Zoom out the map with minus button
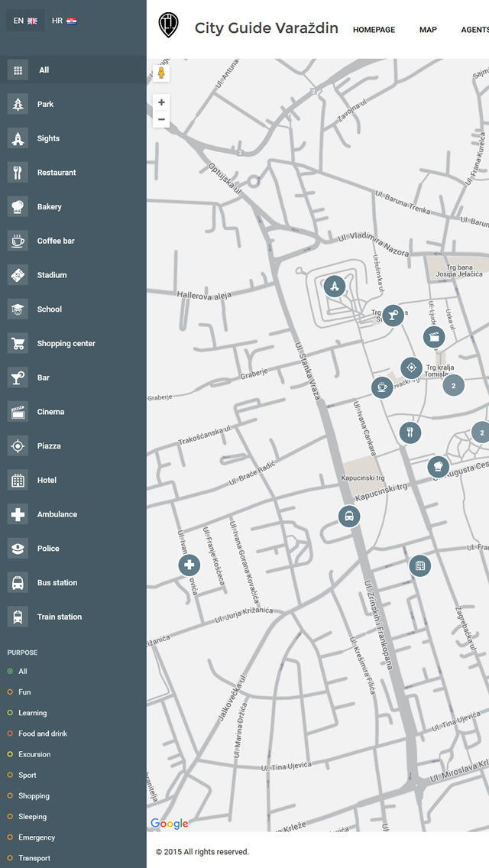Image resolution: width=489 pixels, height=868 pixels. point(161,119)
